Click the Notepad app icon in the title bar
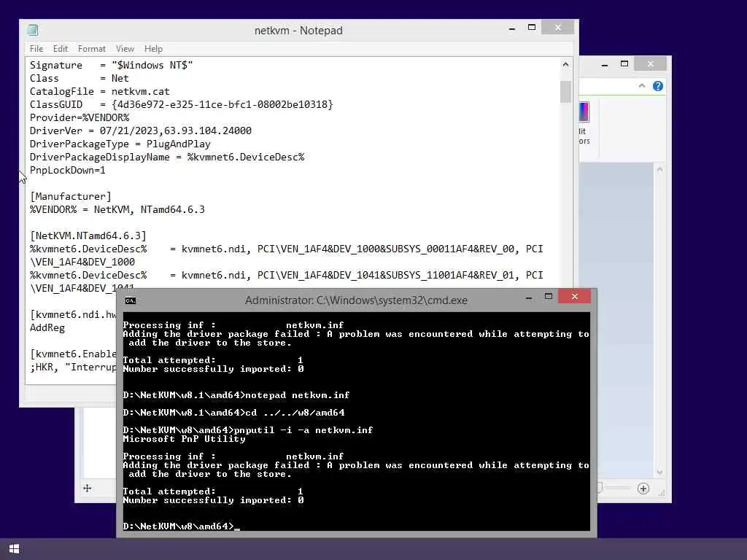 [32, 30]
